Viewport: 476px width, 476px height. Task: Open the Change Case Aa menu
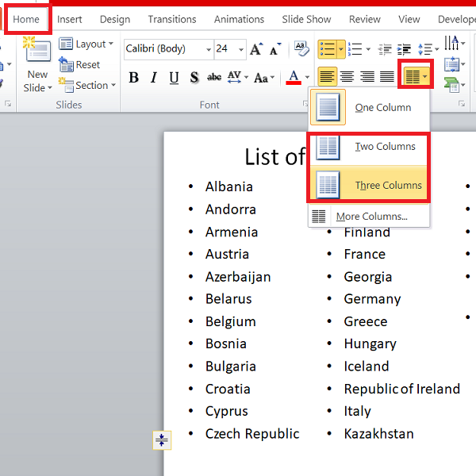[264, 78]
